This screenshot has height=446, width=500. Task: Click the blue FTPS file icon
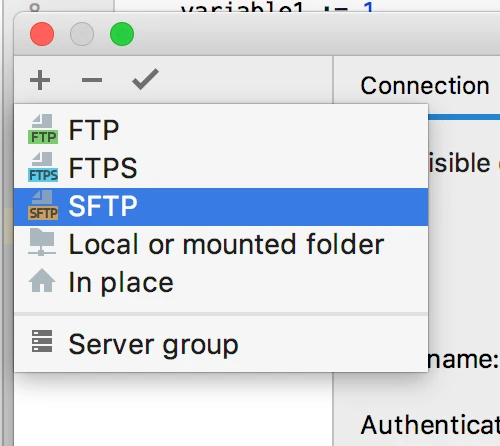(x=43, y=167)
